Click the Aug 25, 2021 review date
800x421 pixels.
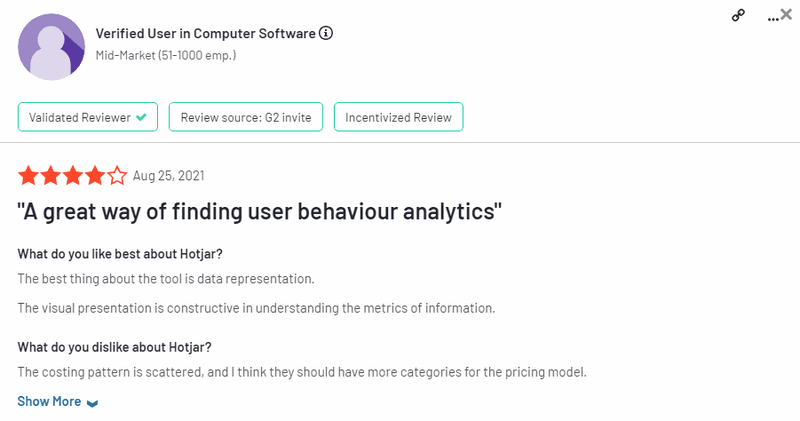(x=168, y=176)
